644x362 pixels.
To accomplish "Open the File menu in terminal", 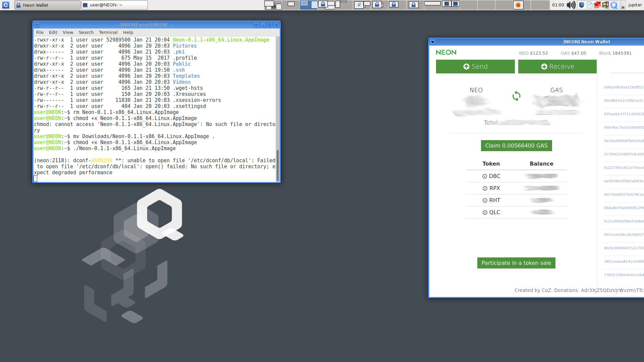I will (x=40, y=33).
